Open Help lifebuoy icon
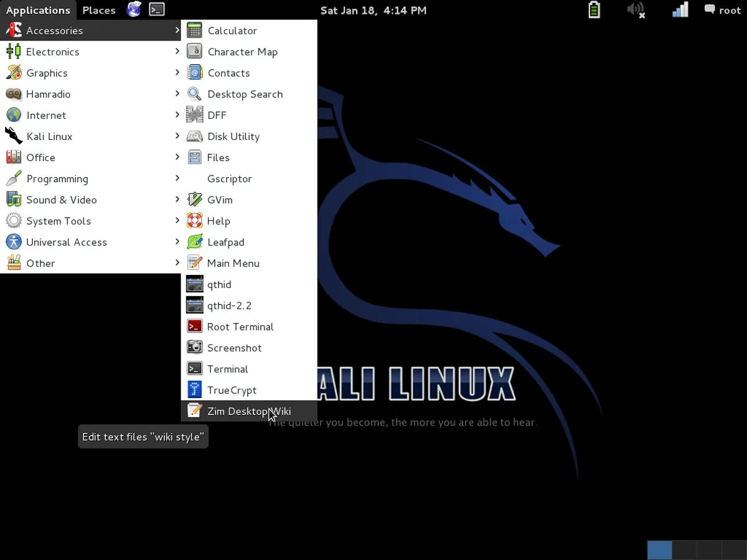The width and height of the screenshot is (747, 560). point(195,221)
